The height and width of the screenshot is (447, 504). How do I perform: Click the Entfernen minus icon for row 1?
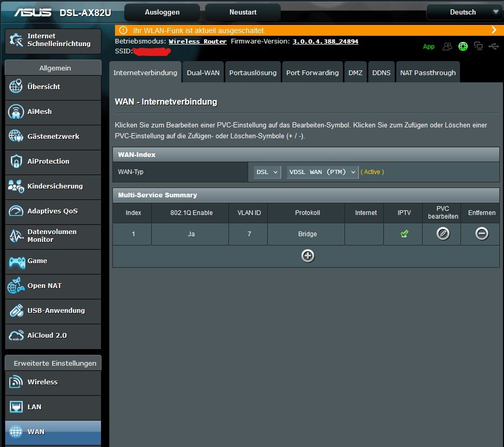point(482,234)
